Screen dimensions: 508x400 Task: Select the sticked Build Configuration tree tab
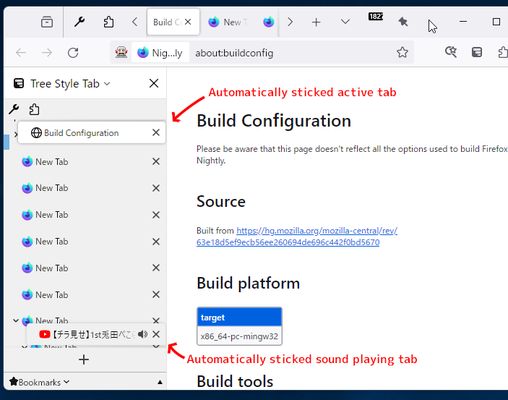(92, 133)
